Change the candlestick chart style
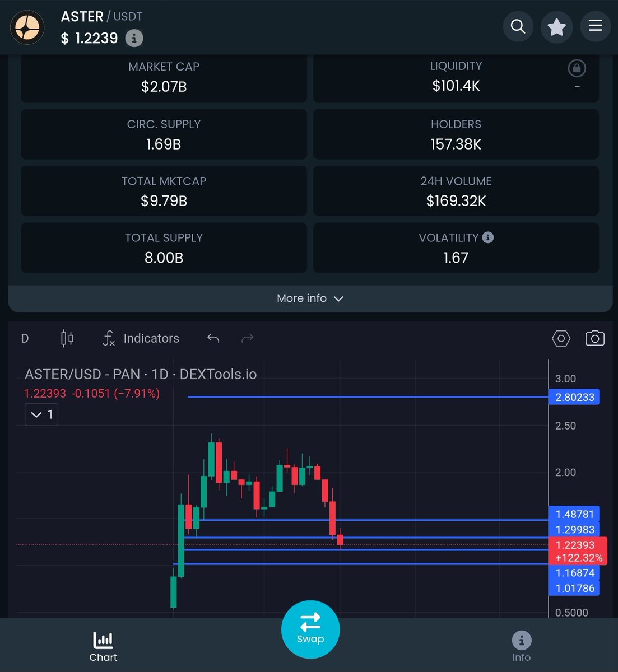The image size is (618, 672). 67,338
